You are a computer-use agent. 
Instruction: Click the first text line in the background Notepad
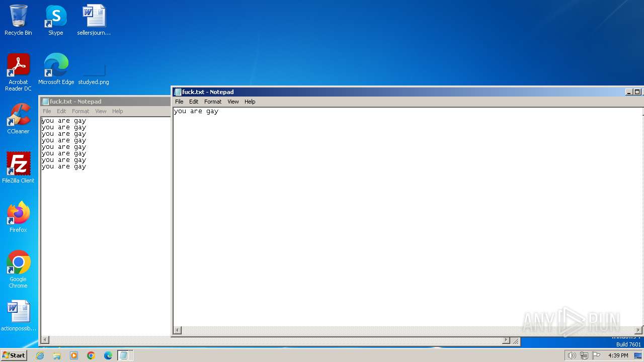point(64,121)
